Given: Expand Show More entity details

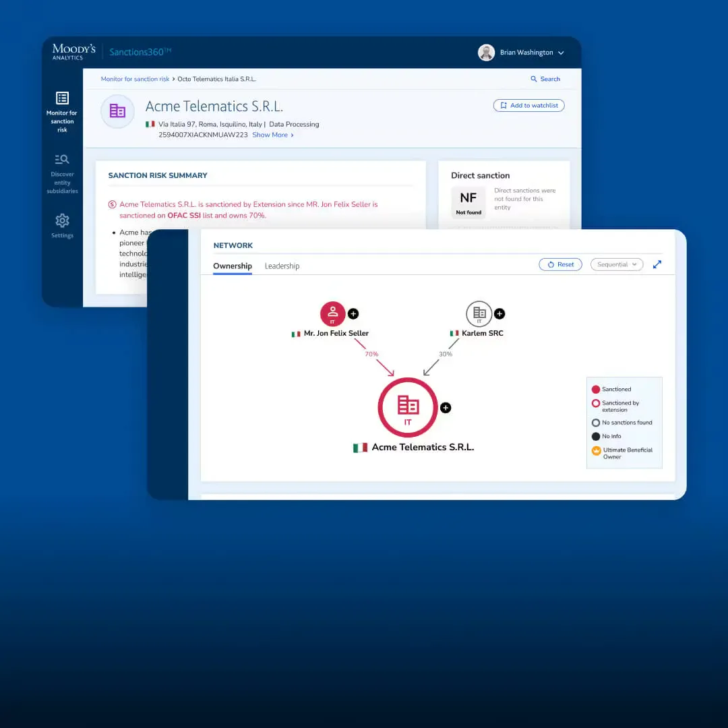Looking at the screenshot, I should (273, 135).
